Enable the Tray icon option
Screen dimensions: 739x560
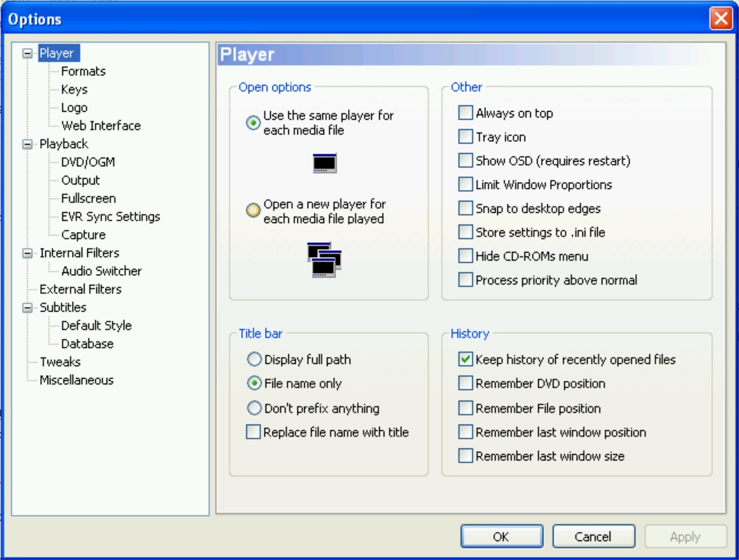tap(465, 137)
